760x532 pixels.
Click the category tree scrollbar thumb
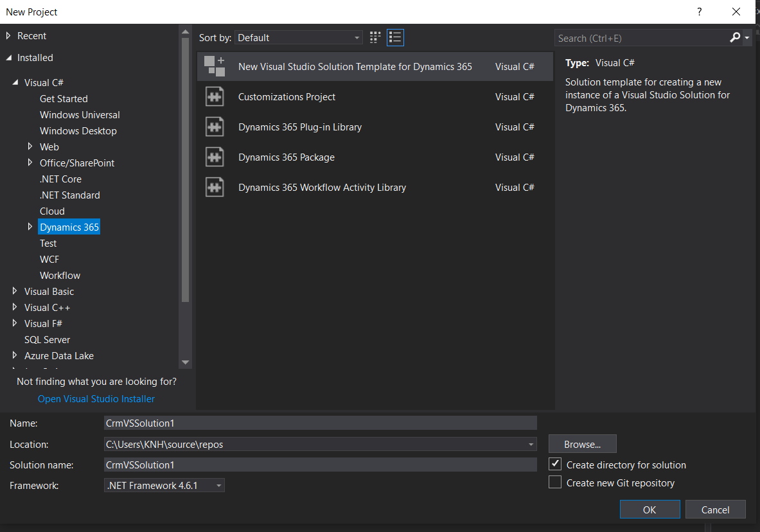[x=185, y=170]
